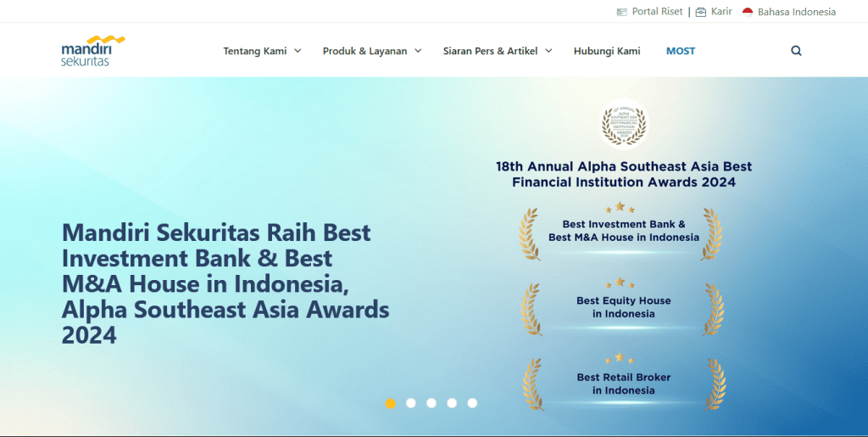Click the Mandiri Sekuritas Raih Best headline

225,283
